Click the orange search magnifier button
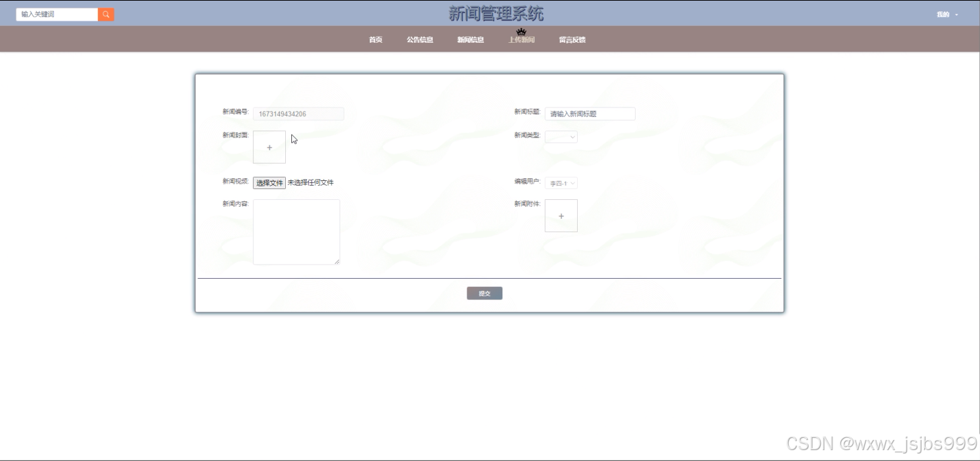Viewport: 980px width, 461px height. (x=106, y=14)
